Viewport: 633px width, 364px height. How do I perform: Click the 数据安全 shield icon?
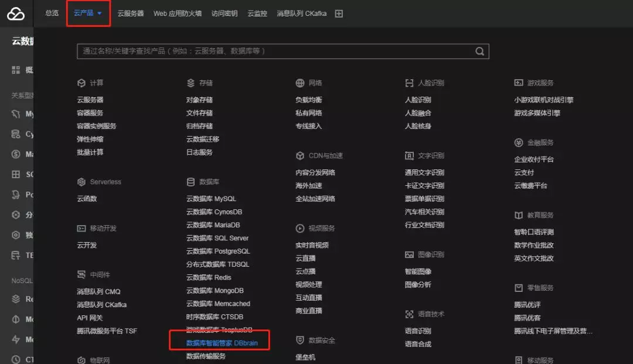click(300, 340)
